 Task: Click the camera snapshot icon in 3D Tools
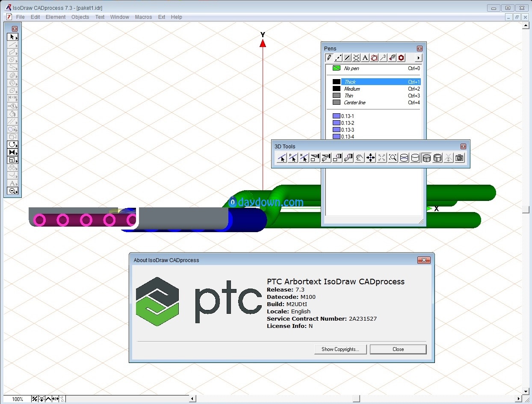(459, 158)
